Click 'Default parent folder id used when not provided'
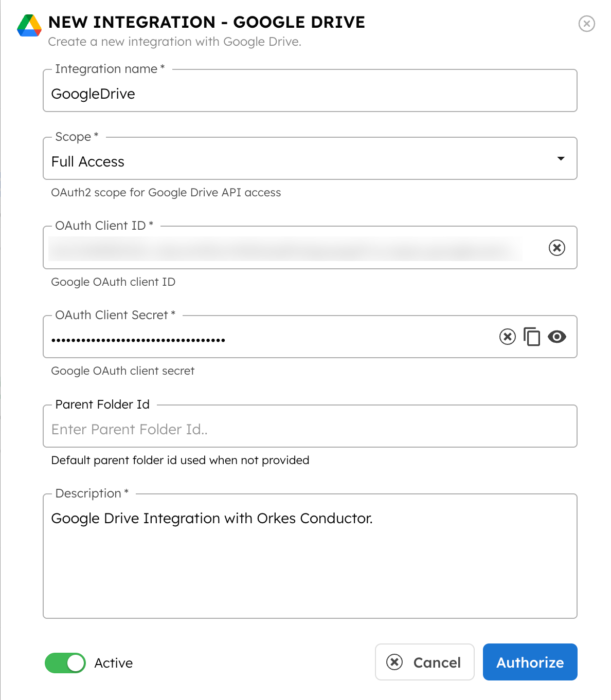This screenshot has height=700, width=611. (180, 460)
